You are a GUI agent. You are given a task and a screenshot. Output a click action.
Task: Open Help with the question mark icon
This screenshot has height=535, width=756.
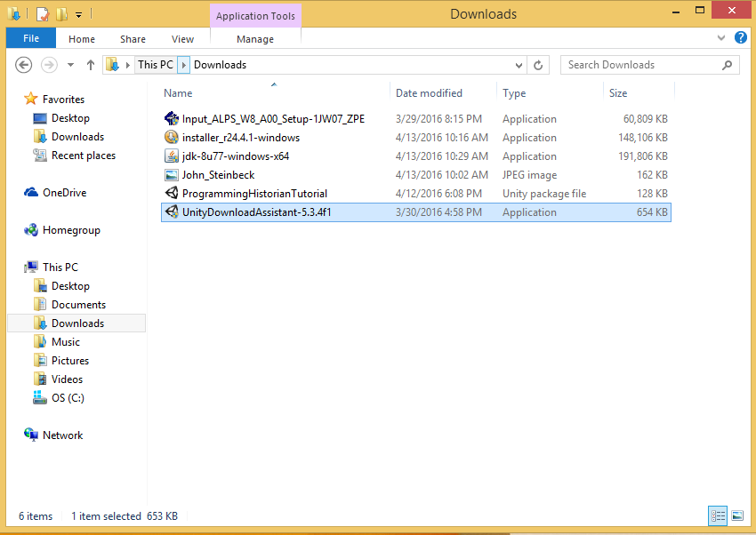click(x=741, y=38)
